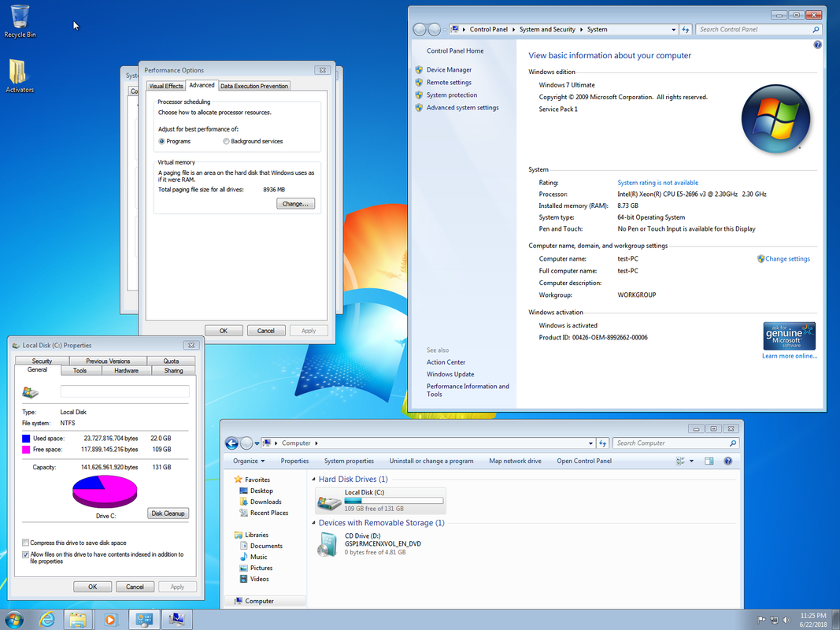Open the Start menu orb
This screenshot has width=840, height=630.
coord(14,620)
